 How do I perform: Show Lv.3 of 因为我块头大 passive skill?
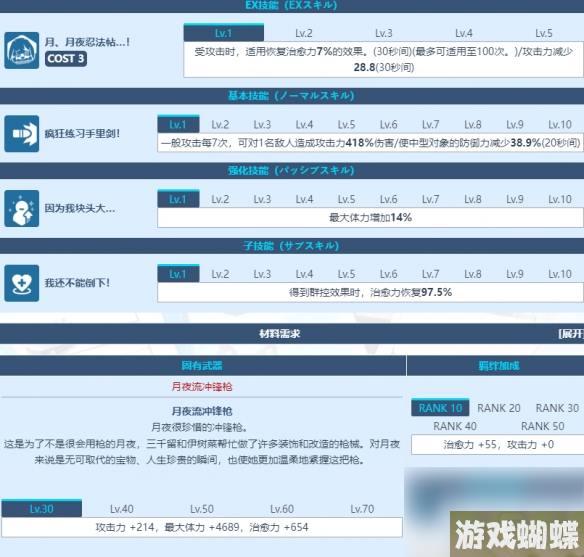click(x=262, y=199)
